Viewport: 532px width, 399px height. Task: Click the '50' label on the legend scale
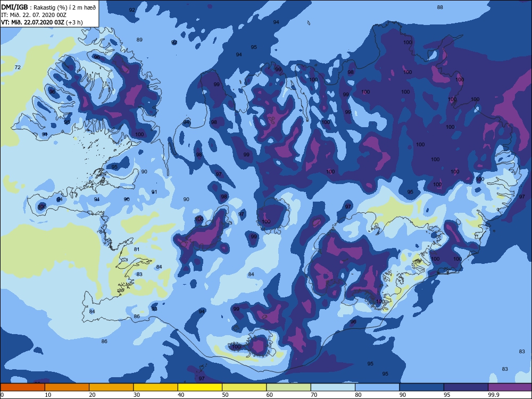coord(225,395)
